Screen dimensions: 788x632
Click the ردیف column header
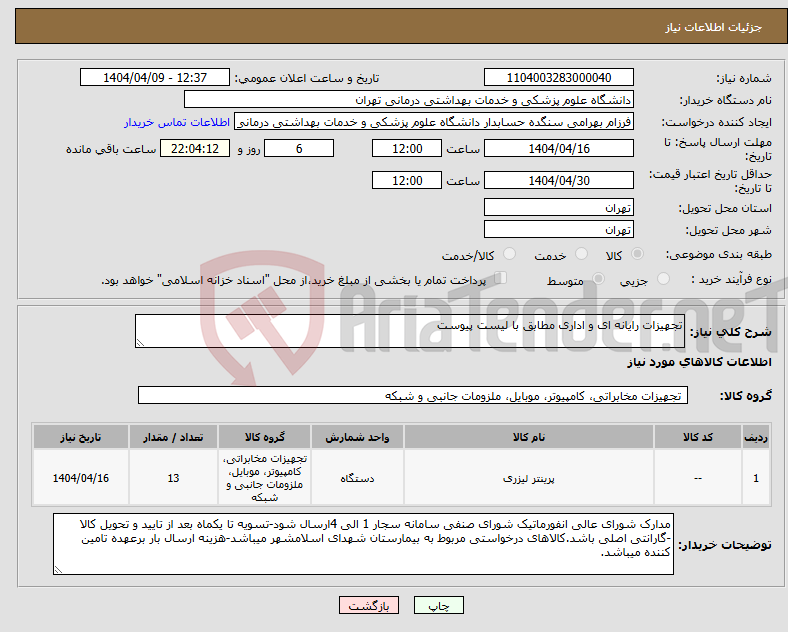click(x=756, y=437)
